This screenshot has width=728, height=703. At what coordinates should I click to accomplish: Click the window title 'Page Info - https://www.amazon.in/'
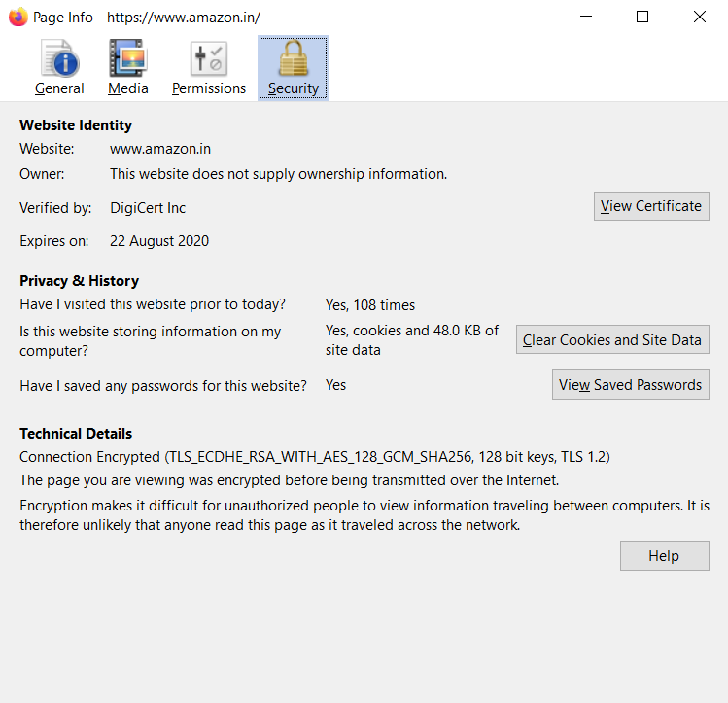146,18
